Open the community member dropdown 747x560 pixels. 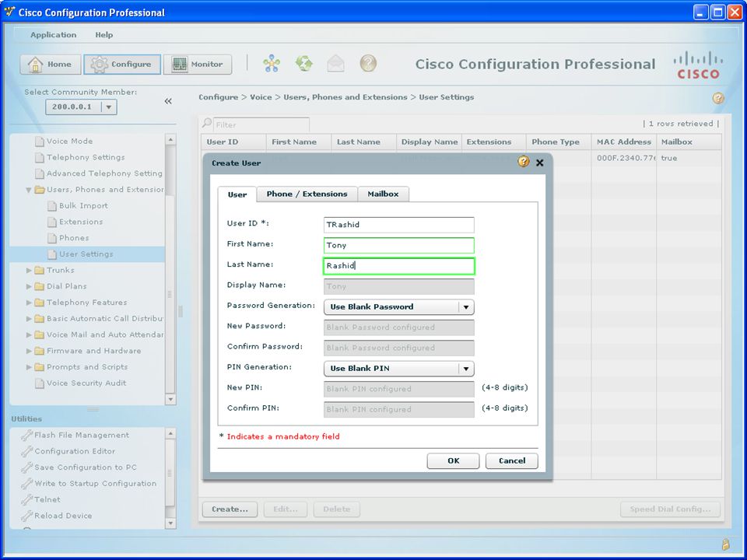[109, 107]
